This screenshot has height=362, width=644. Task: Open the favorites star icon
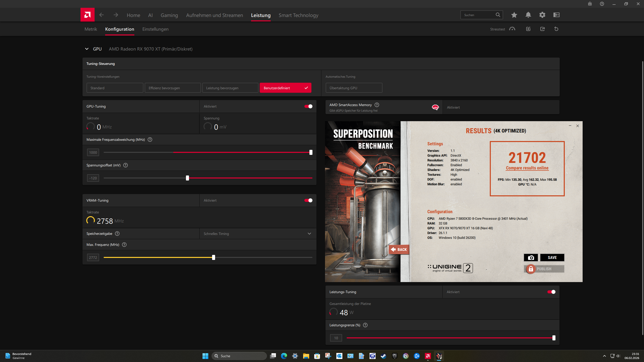514,15
